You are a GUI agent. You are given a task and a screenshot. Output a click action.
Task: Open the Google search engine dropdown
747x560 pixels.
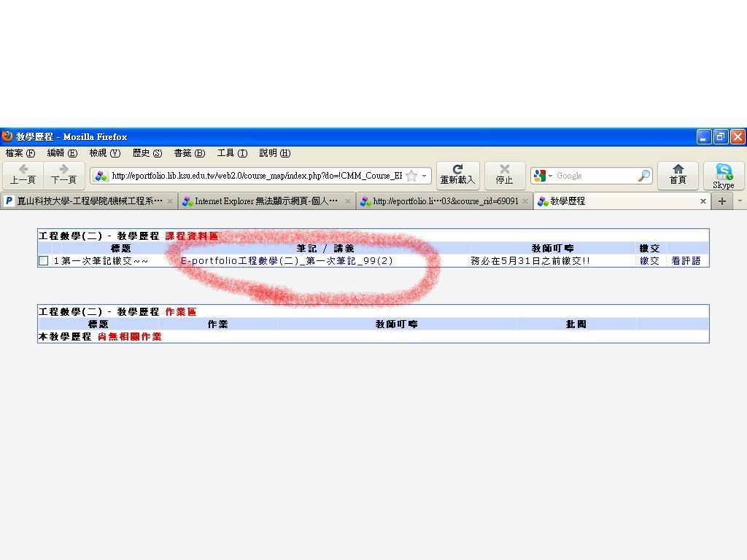543,176
